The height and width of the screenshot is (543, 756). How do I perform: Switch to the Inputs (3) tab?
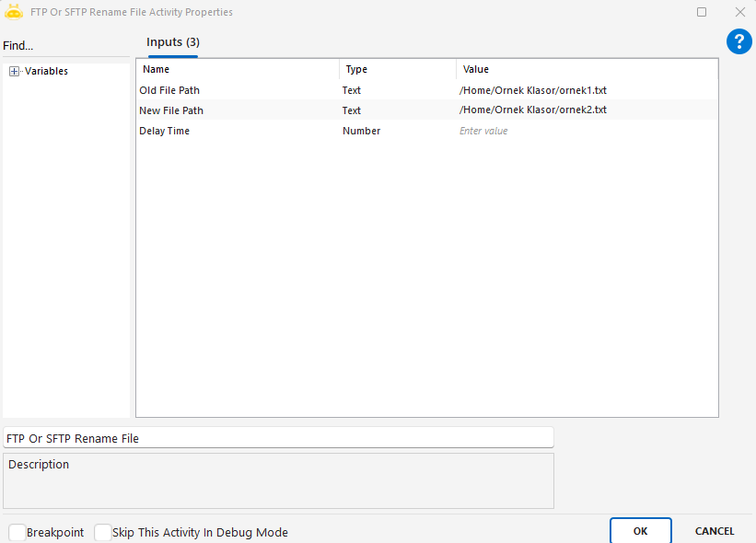(173, 42)
